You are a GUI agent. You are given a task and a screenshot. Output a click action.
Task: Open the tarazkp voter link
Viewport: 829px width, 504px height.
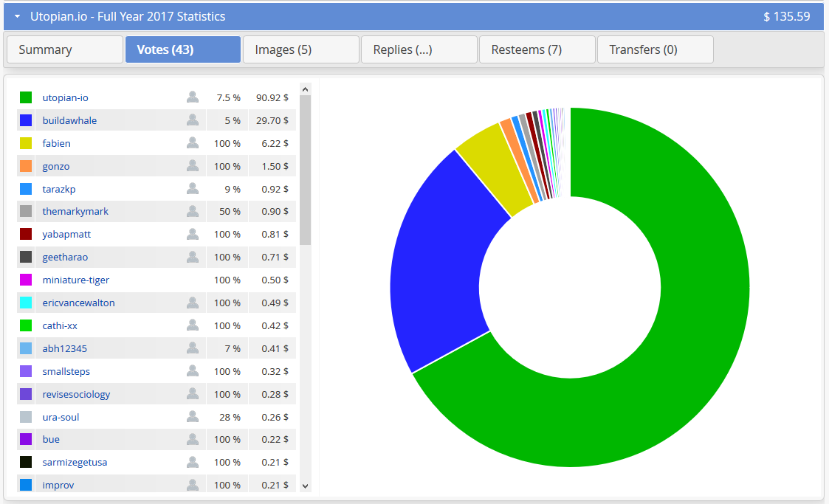tap(58, 189)
